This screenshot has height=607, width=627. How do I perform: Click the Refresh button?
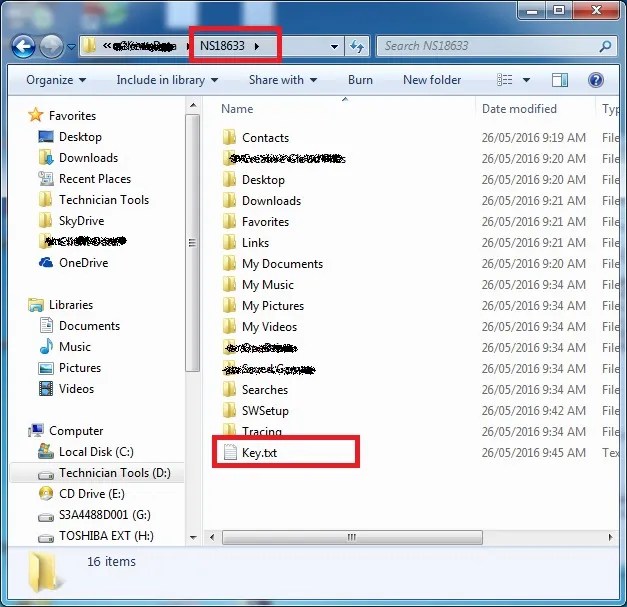pyautogui.click(x=357, y=46)
